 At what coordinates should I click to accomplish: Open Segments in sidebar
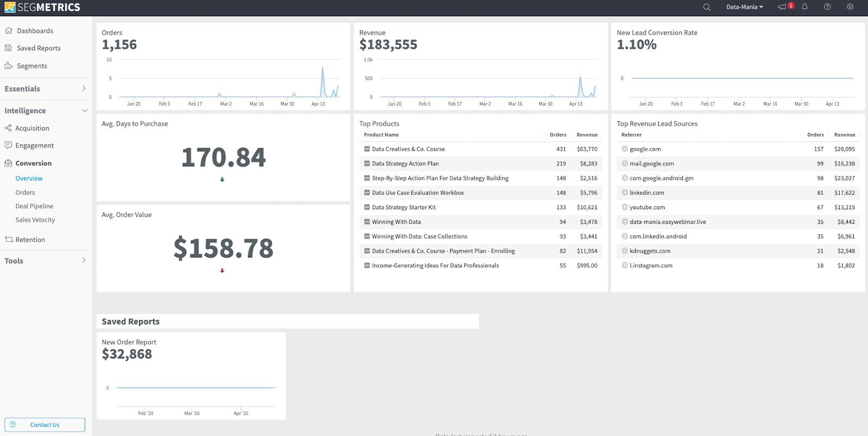click(x=31, y=66)
